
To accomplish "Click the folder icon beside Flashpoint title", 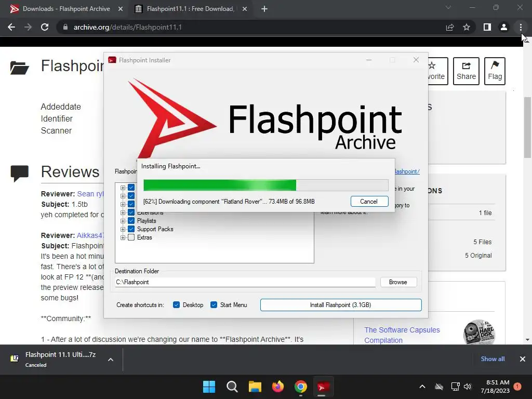I will point(19,68).
